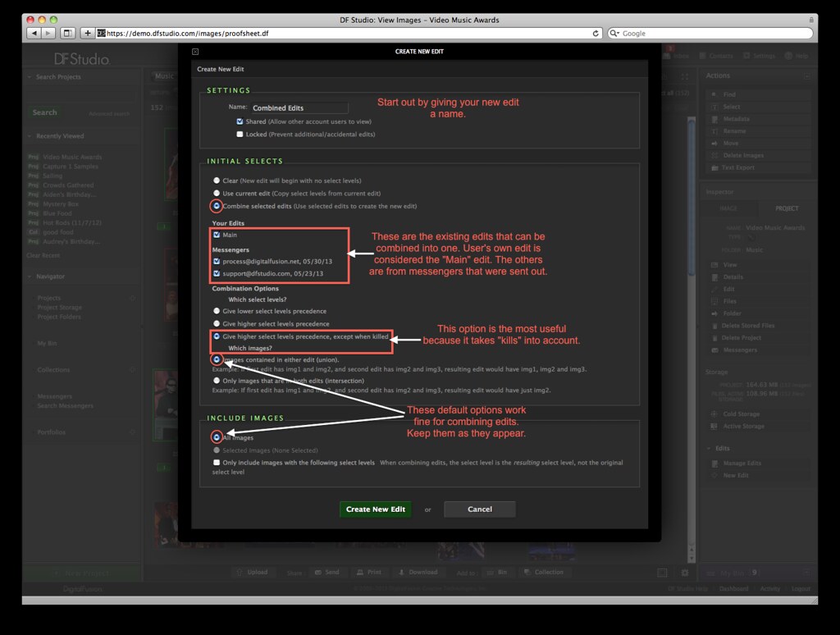Click the Metadata action icon
This screenshot has width=840, height=635.
click(x=714, y=119)
